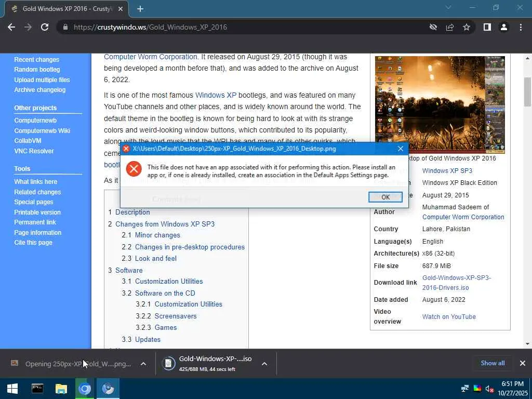Screen dimensions: 532x399
Task: Click the muted volume tray icon
Action: tap(489, 389)
